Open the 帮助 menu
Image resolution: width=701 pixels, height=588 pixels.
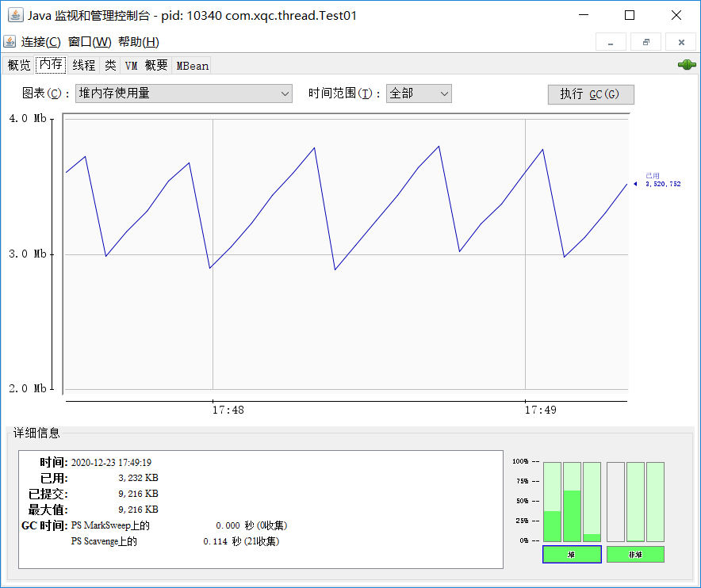(x=138, y=42)
